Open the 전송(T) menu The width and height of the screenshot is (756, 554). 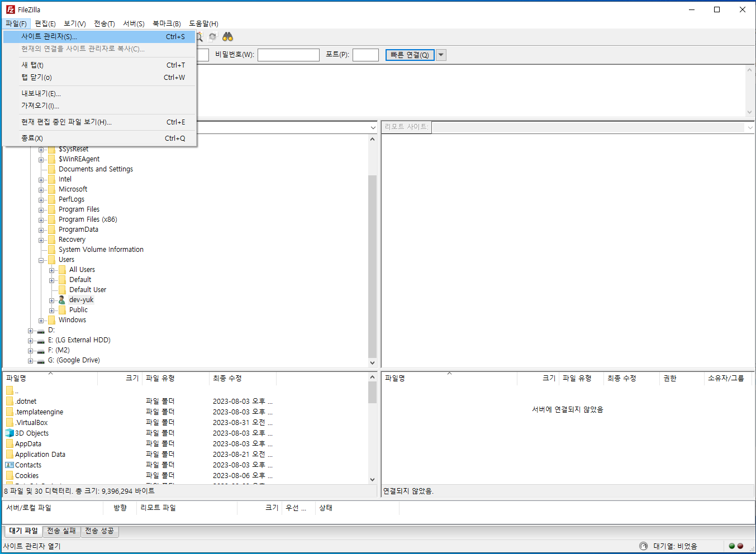[104, 23]
